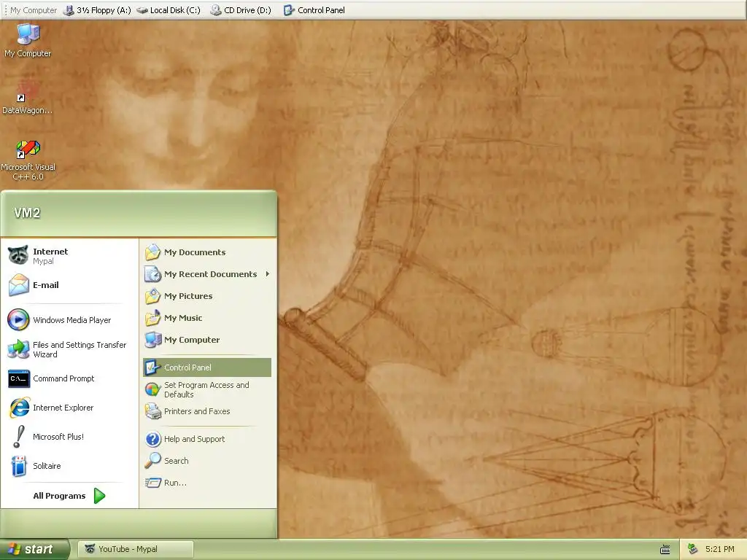
Task: Open Local Disk (C:) in top toolbar
Action: tap(169, 10)
